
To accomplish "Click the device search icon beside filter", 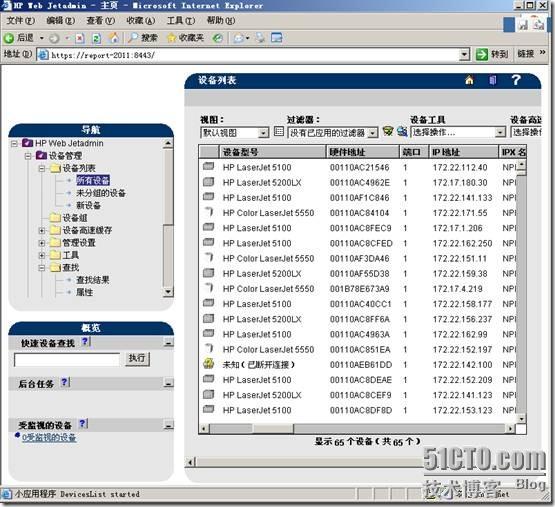I will 402,131.
